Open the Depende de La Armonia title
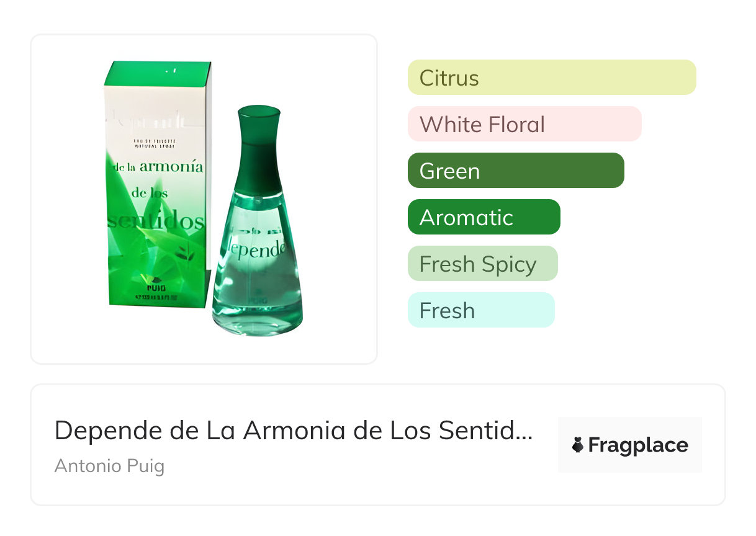Viewport: 756px width, 536px height. [x=293, y=430]
